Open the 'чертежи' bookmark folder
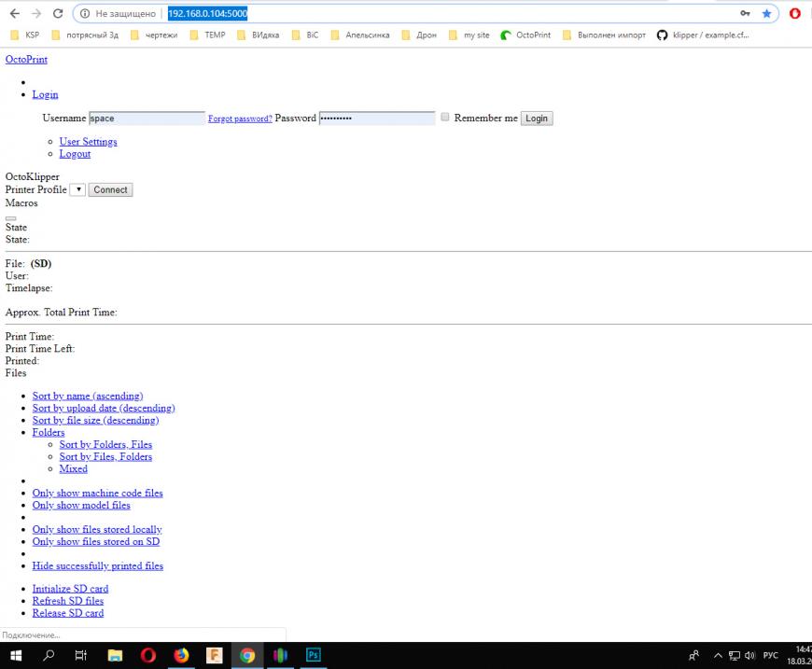 click(x=154, y=35)
